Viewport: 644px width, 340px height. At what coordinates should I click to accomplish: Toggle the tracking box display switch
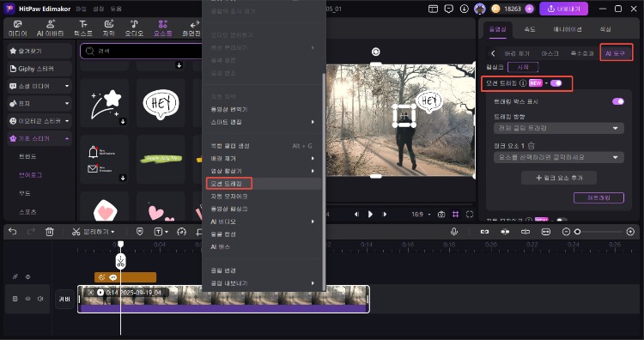(x=618, y=101)
